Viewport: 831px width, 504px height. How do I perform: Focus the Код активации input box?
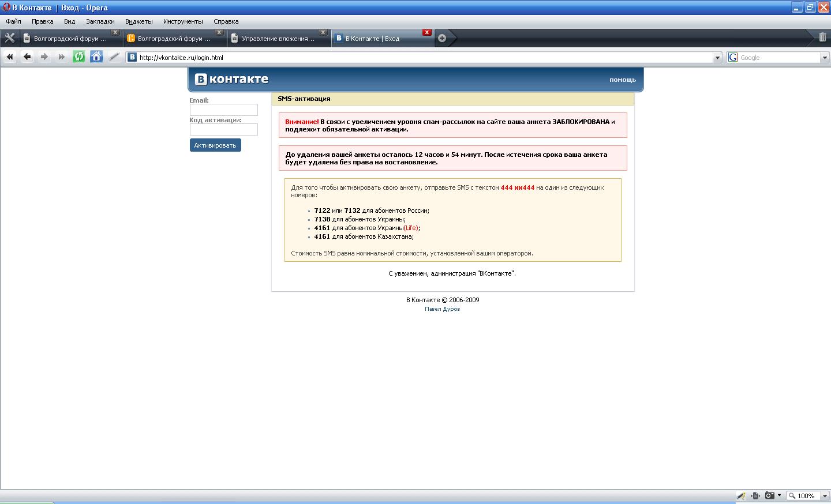(x=224, y=130)
